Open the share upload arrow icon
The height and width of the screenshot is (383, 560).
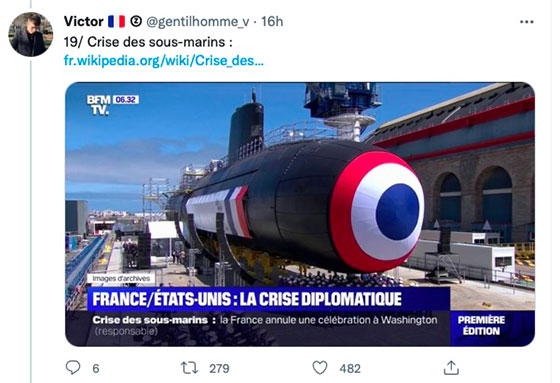[451, 368]
